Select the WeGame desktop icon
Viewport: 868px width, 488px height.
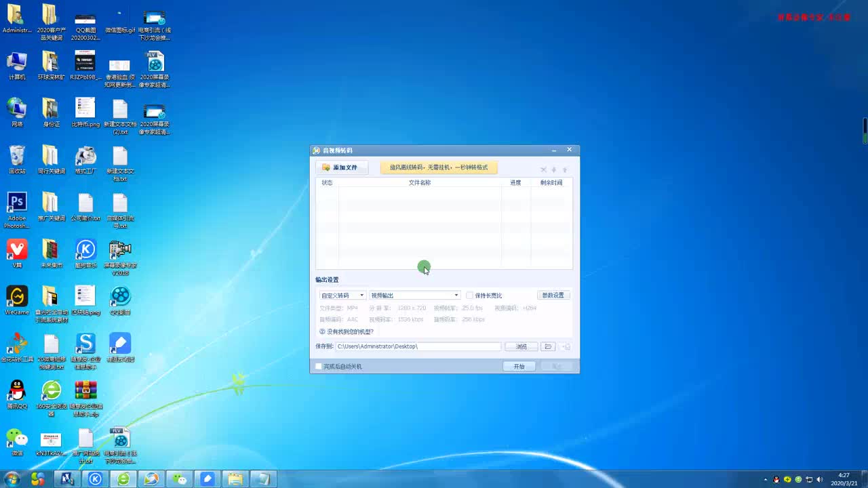pos(17,300)
